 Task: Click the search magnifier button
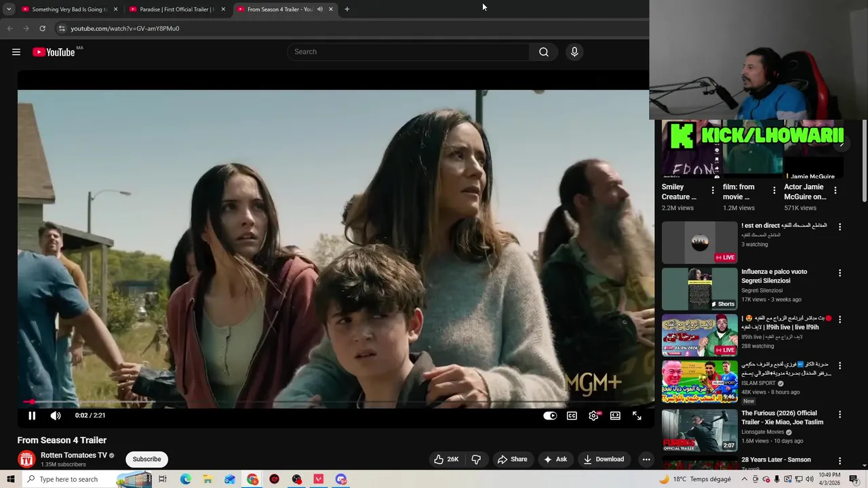coord(543,52)
